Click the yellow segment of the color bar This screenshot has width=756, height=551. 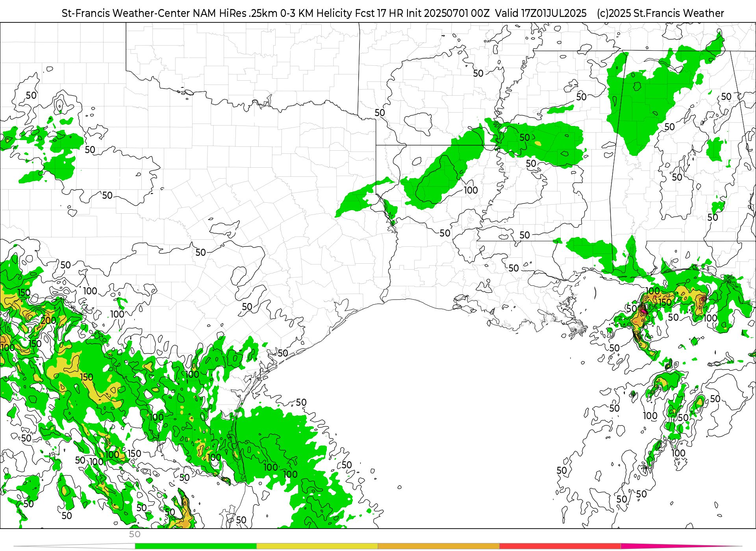tap(317, 546)
